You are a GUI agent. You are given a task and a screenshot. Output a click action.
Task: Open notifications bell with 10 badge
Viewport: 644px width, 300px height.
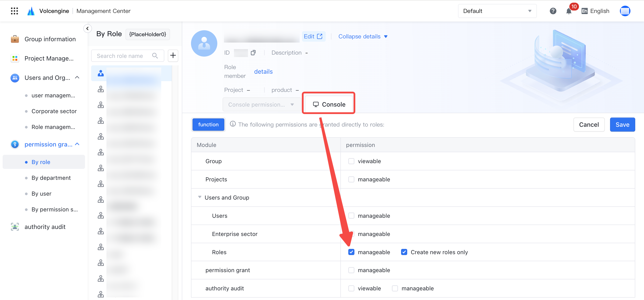click(x=569, y=11)
